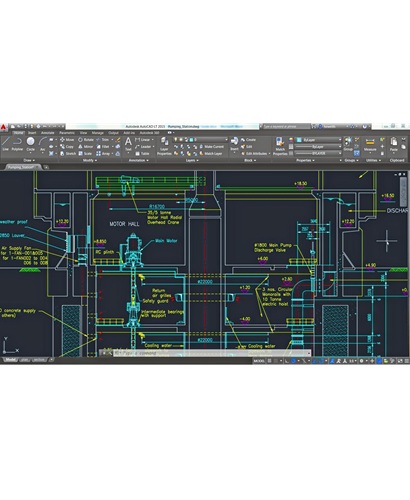This screenshot has height=500, width=410.
Task: Start the Trim command
Action: click(x=103, y=140)
